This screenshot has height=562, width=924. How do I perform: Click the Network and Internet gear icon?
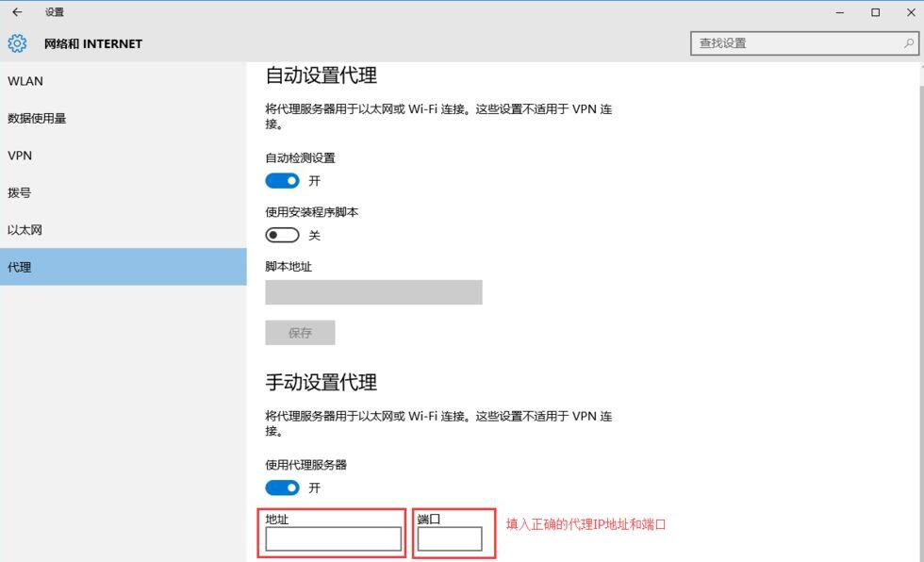[16, 43]
